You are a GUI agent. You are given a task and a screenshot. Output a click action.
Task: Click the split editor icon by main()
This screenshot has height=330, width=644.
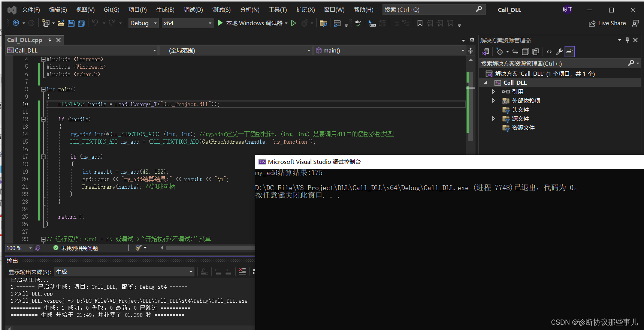(x=471, y=50)
